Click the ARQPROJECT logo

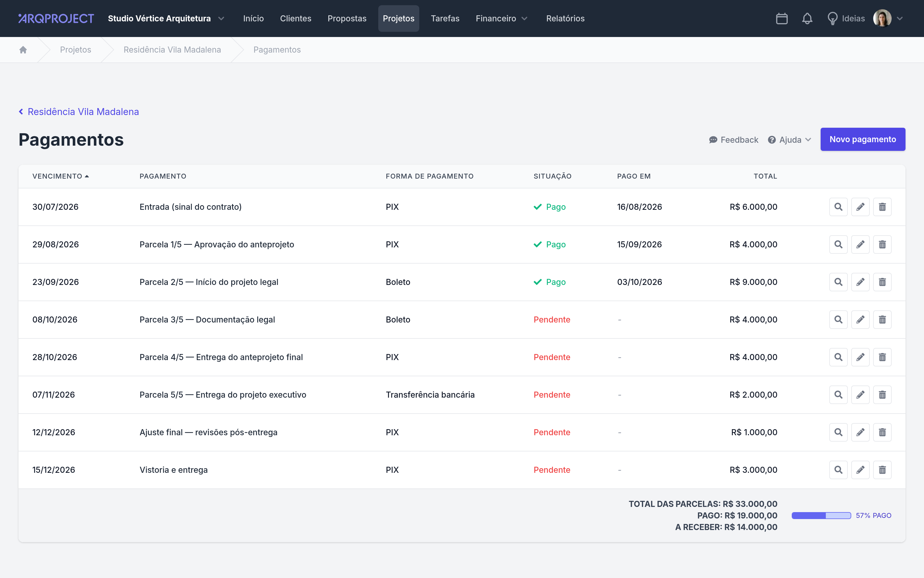56,18
